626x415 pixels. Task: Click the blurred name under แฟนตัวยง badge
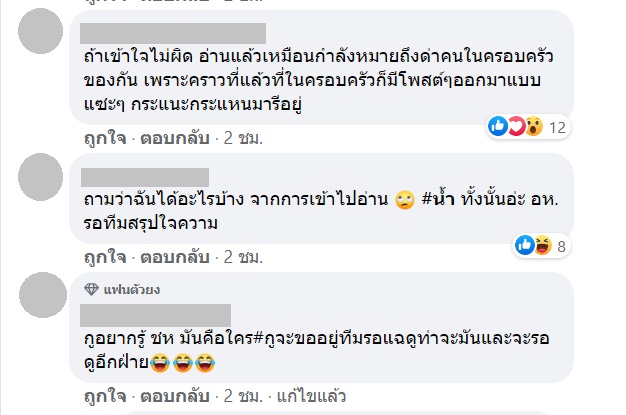tap(158, 314)
